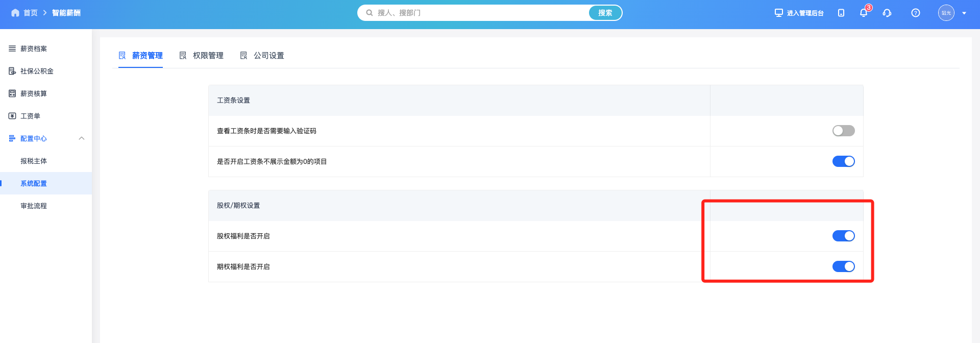This screenshot has height=343, width=980.
Task: Click the customer service headset icon
Action: (887, 13)
